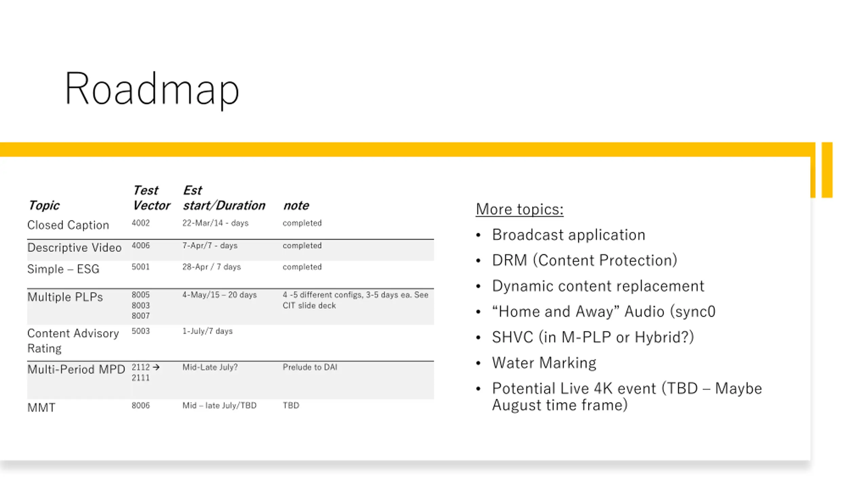Click the Prelude to DAI note

tap(310, 367)
